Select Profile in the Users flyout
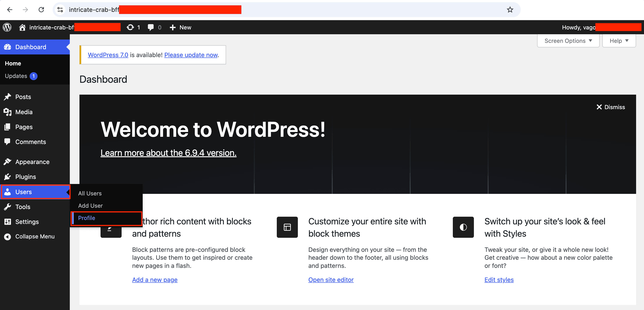Viewport: 644px width, 310px height. 87,218
